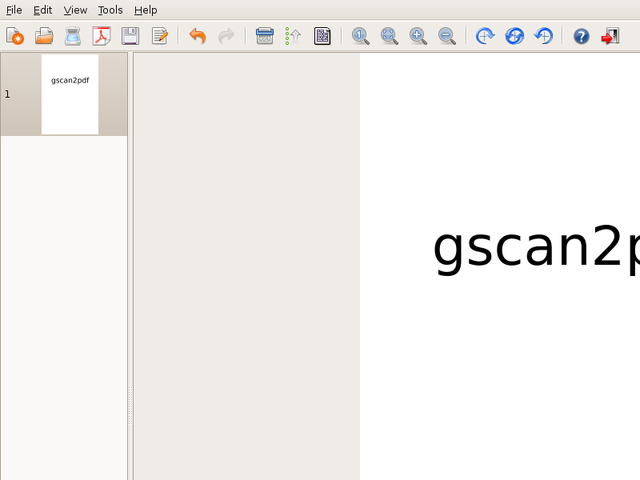Click the arrow icon with green dots
The image size is (640, 480).
(x=293, y=36)
